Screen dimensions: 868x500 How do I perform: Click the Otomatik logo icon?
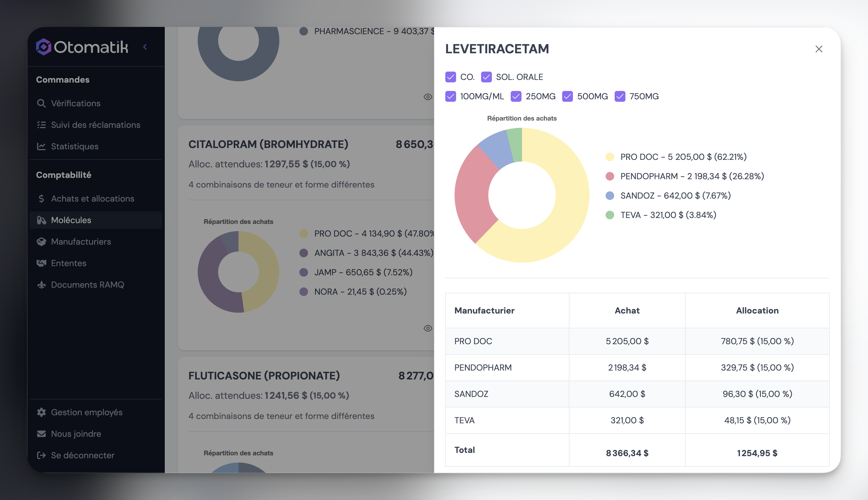(x=44, y=47)
